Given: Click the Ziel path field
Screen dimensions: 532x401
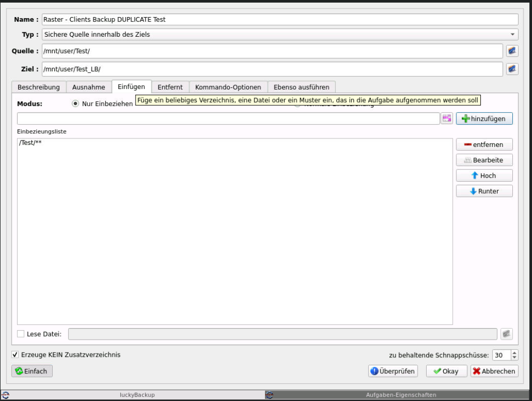Looking at the screenshot, I should [x=272, y=69].
